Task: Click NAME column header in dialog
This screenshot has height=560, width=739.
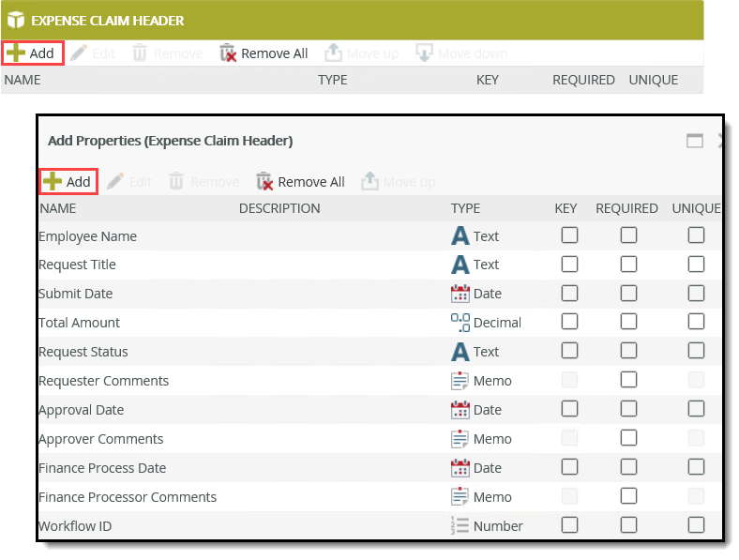Action: point(58,208)
